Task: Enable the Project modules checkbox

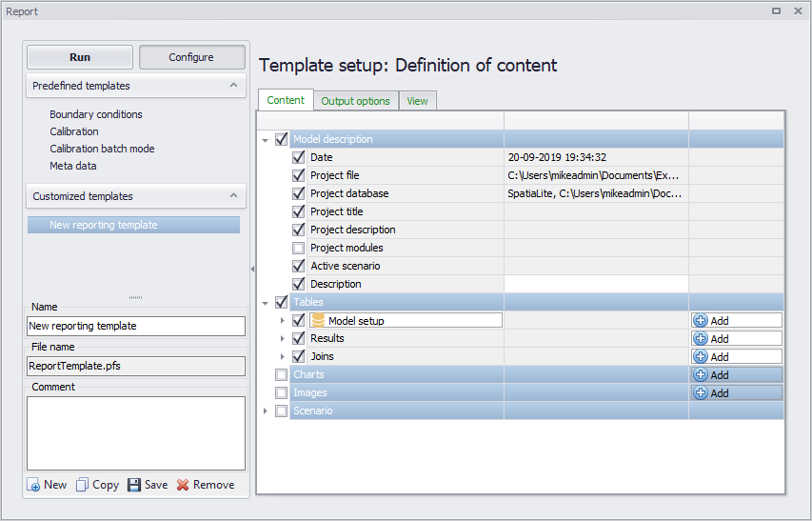Action: coord(298,248)
